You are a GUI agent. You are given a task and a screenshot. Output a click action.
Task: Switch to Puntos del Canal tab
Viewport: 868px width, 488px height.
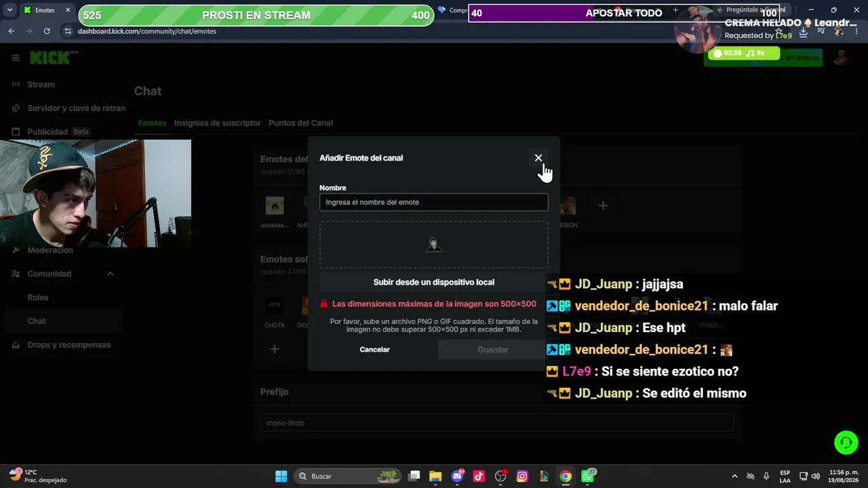[301, 123]
